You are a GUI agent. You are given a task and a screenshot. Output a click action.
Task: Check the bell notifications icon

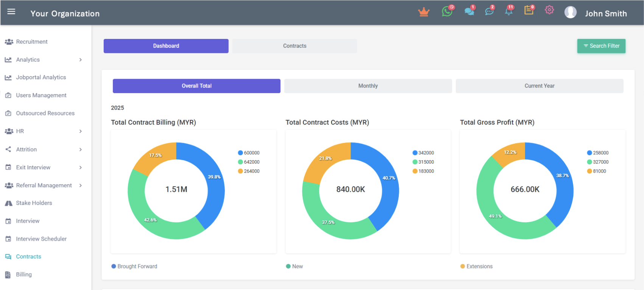tap(509, 11)
